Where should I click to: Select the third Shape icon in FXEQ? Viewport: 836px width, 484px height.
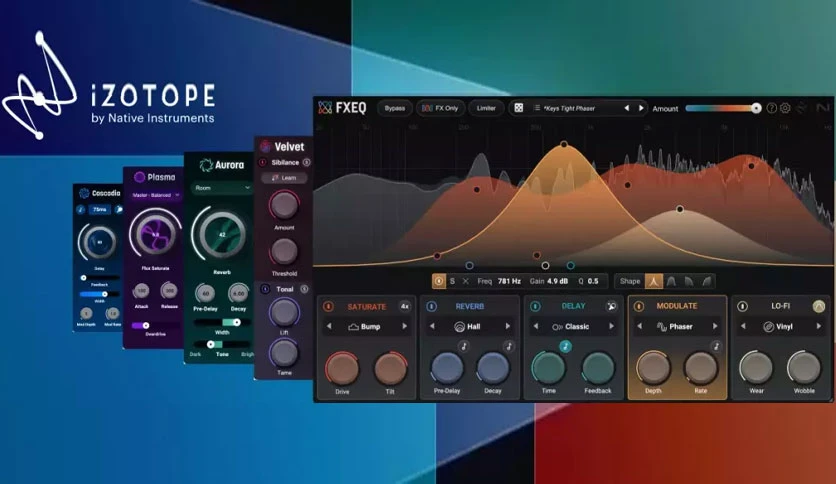pyautogui.click(x=689, y=281)
